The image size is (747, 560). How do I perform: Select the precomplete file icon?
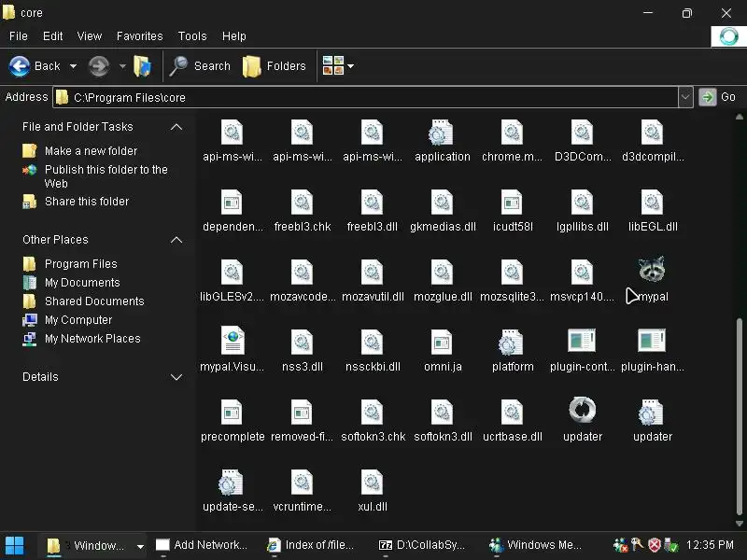click(x=232, y=413)
